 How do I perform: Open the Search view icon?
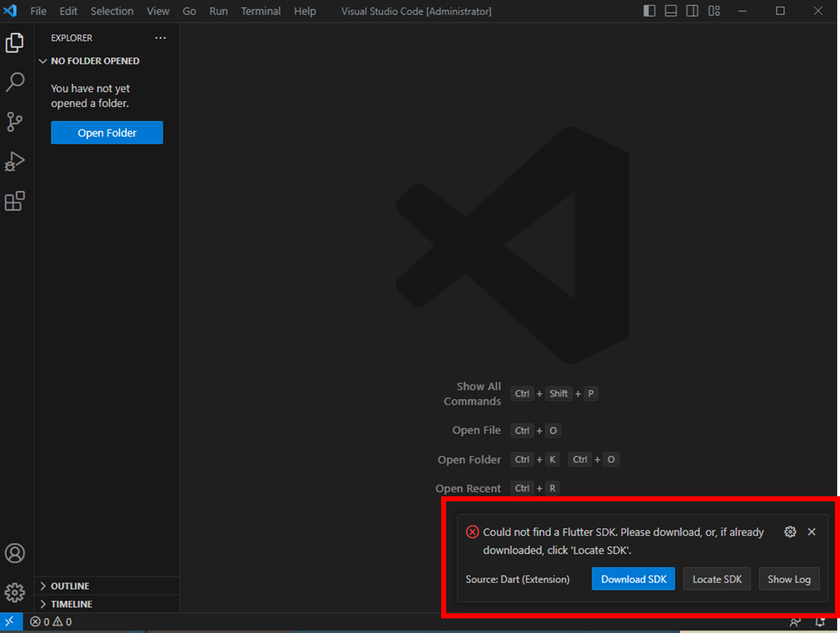coord(15,82)
